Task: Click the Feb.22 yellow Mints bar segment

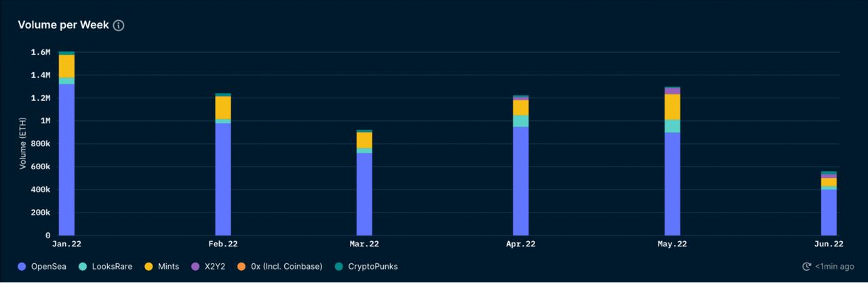Action: coord(223,108)
